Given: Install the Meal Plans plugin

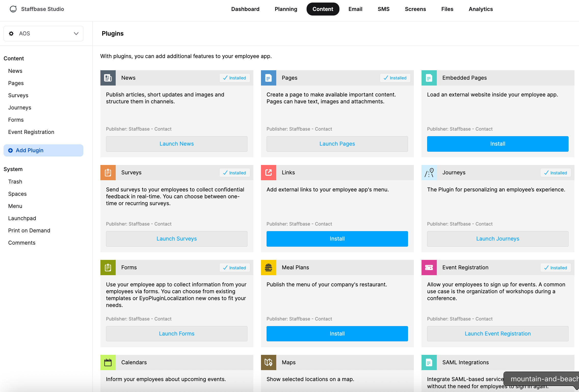Looking at the screenshot, I should [337, 334].
